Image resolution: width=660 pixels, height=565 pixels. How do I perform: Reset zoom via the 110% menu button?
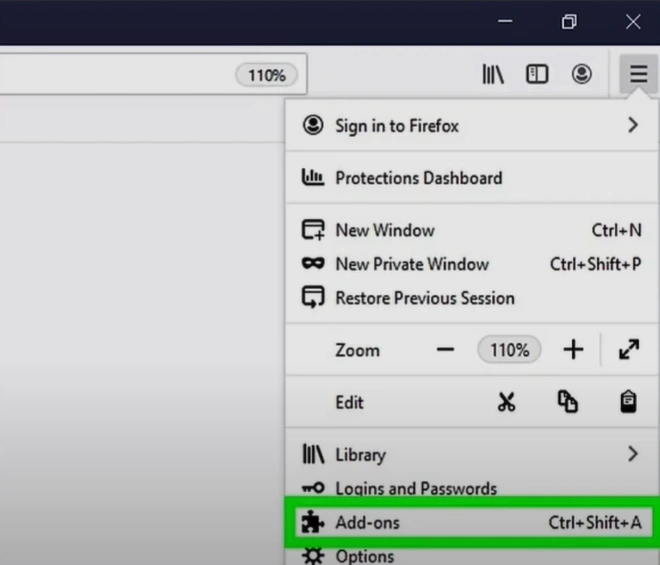coord(509,349)
